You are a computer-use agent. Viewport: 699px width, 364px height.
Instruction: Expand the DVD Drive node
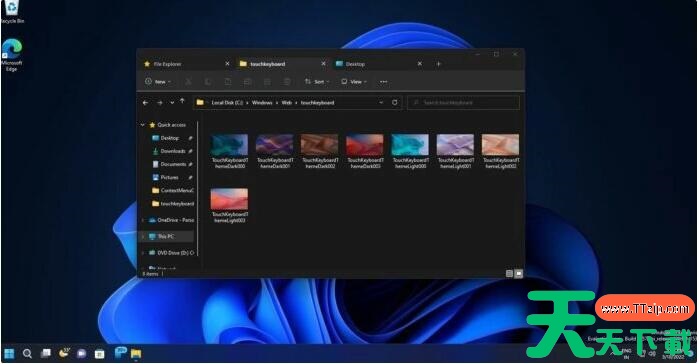[143, 253]
